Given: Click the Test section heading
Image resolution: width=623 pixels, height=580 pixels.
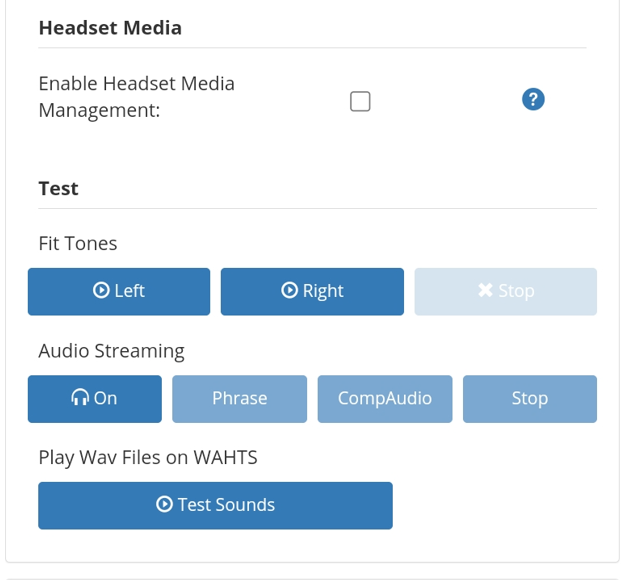Looking at the screenshot, I should (x=58, y=188).
